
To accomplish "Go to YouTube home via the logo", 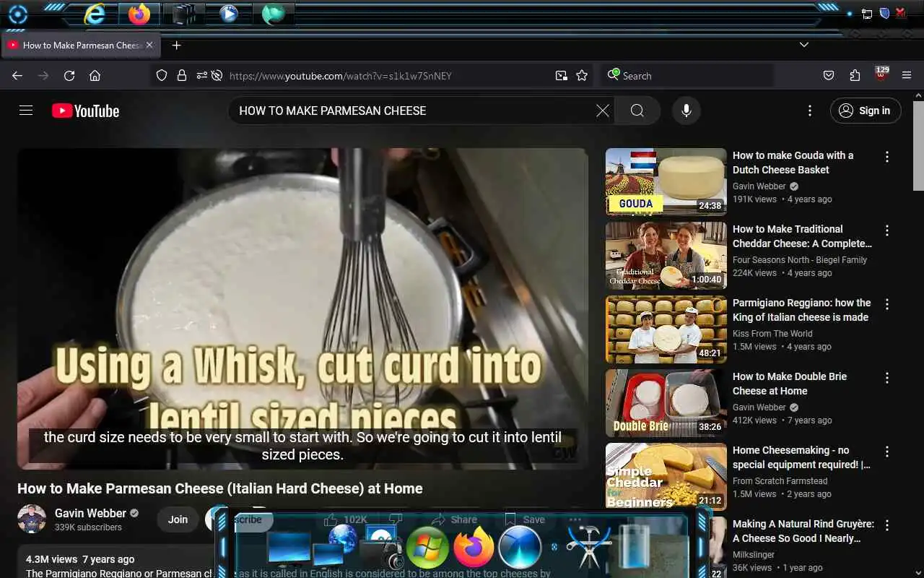I will [x=85, y=111].
